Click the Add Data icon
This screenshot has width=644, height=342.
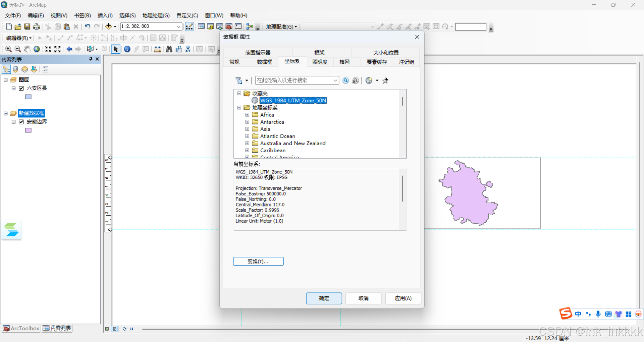[108, 26]
